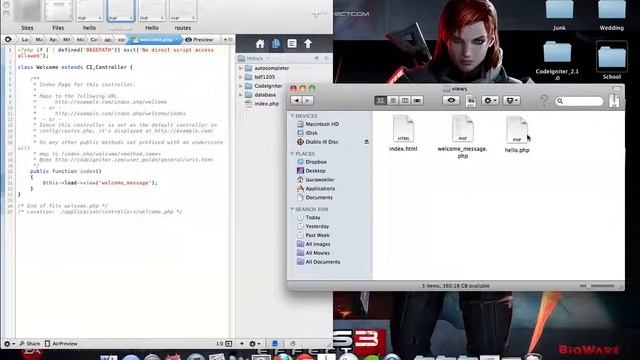Open the htdocs path dropdown in Coda sidebar
This screenshot has height=360, width=640.
tap(254, 58)
